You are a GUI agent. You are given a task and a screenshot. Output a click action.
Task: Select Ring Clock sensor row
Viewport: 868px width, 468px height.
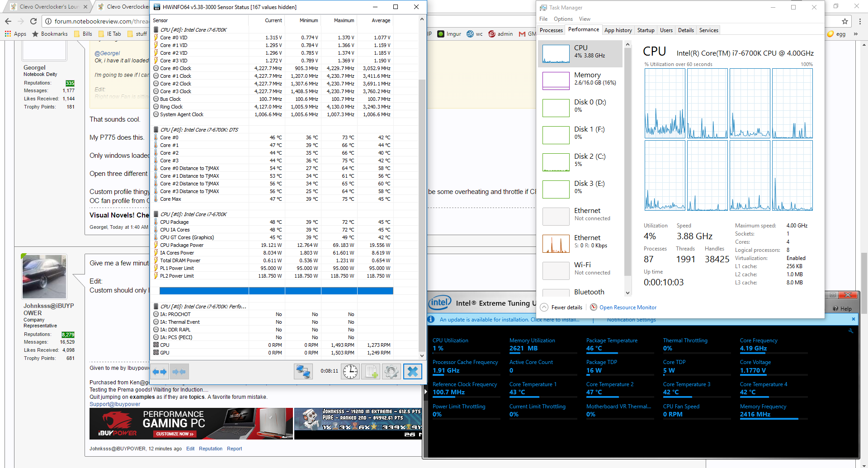[273, 107]
